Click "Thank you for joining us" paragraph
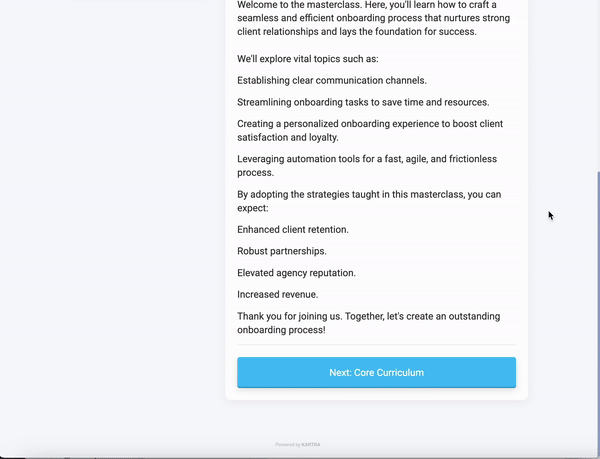 point(368,323)
